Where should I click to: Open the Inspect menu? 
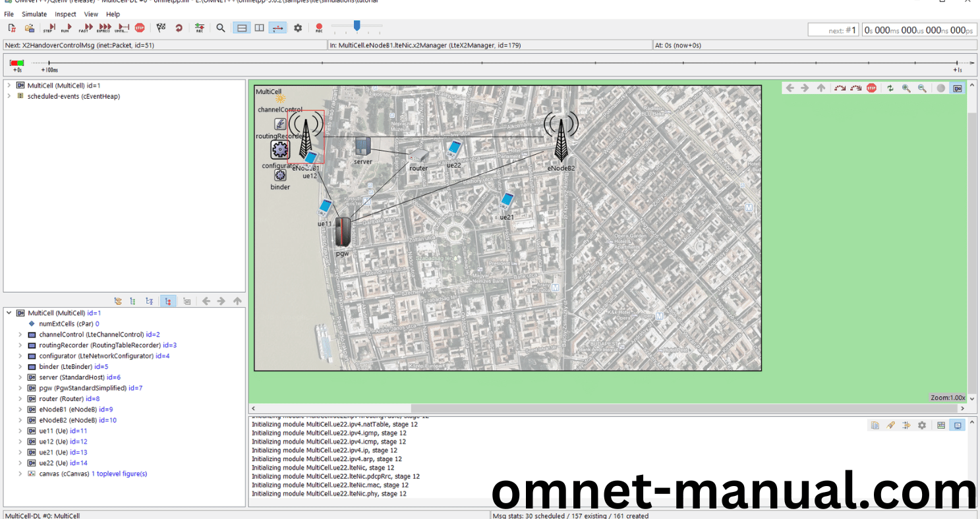tap(65, 14)
